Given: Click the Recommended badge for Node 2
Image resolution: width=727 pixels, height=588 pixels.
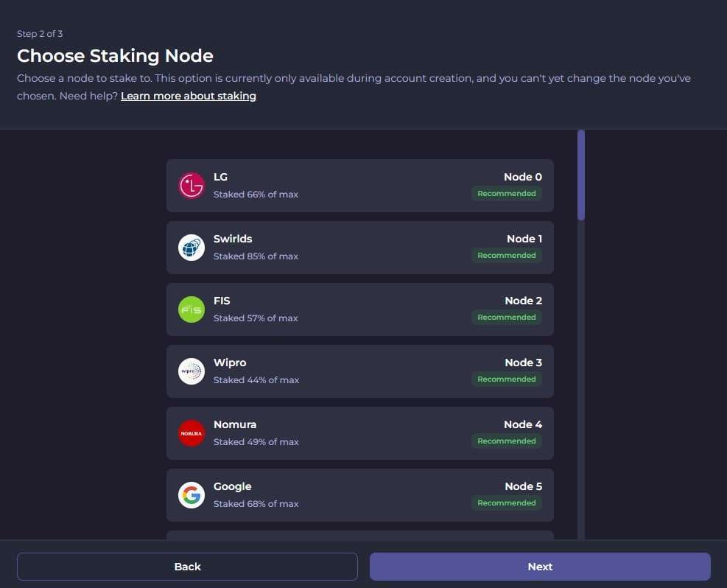Looking at the screenshot, I should (x=507, y=318).
